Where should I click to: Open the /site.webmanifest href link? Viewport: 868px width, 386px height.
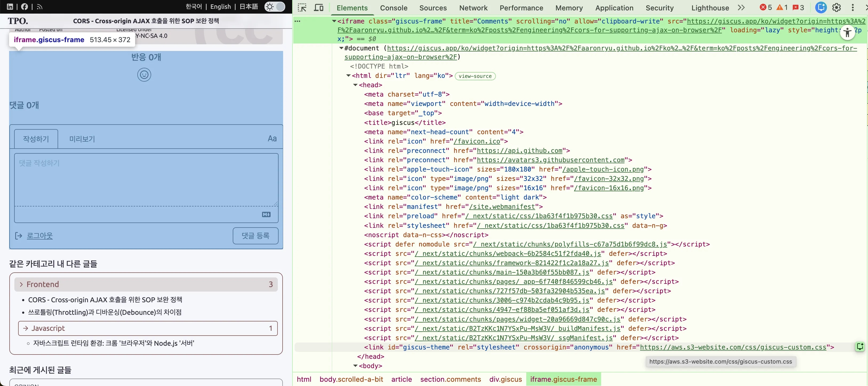[502, 207]
